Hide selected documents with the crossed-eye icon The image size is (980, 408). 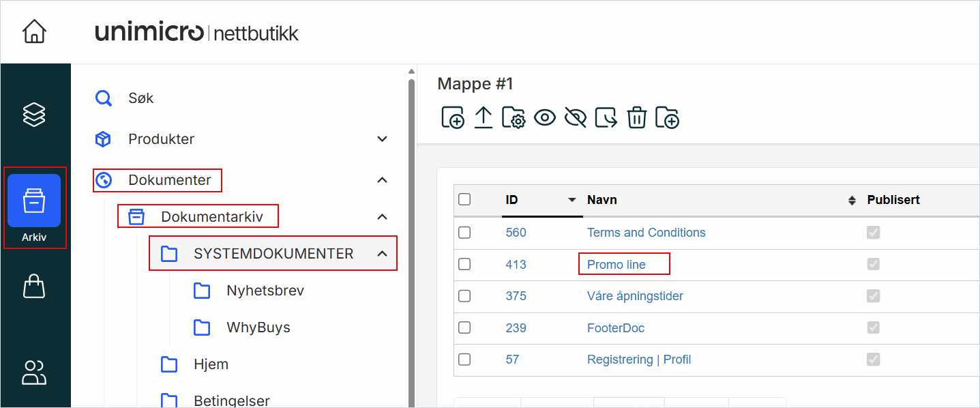[575, 117]
